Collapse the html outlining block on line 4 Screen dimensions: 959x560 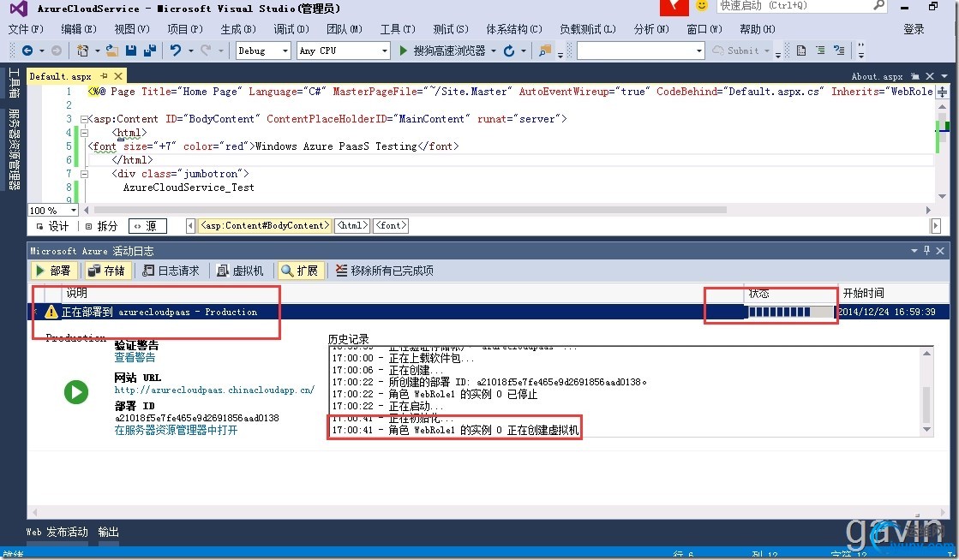coord(84,133)
